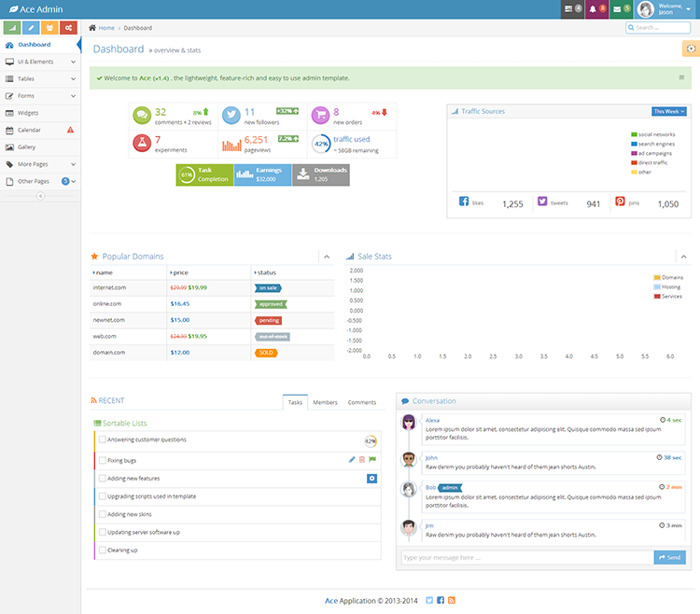
Task: Click the blue pencil shortcut button
Action: point(31,28)
